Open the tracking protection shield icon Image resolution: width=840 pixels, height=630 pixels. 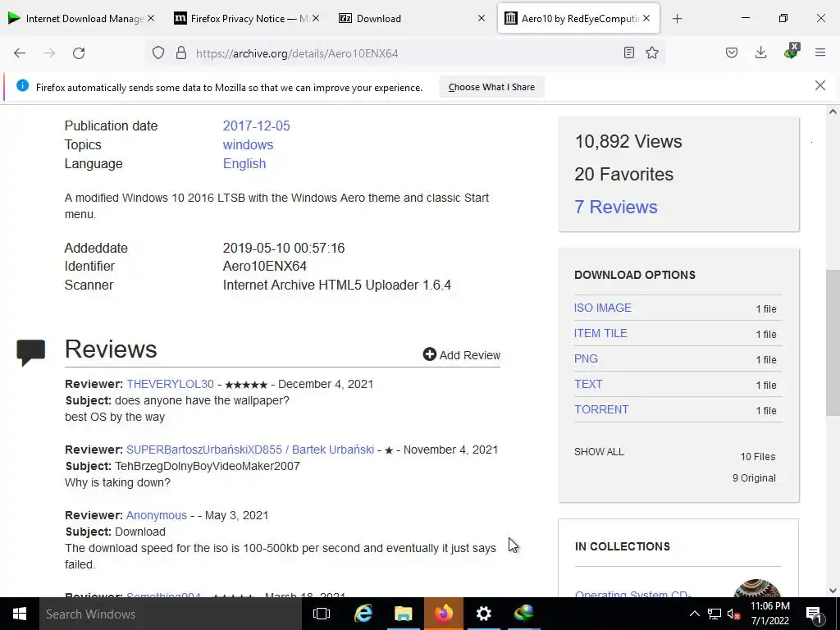tap(158, 53)
